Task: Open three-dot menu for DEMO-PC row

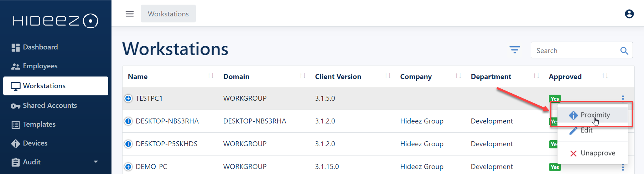Action: (x=623, y=167)
